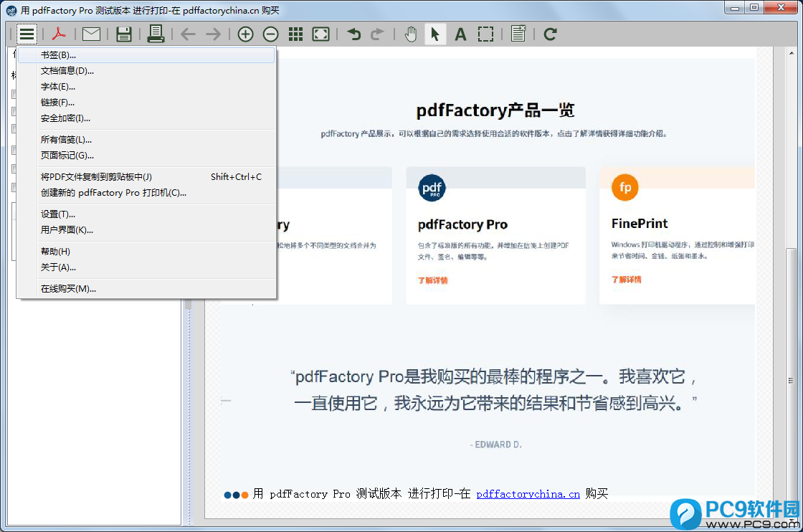Viewport: 803px width, 532px height.
Task: Click the pdfFactory产品一览 page heading
Action: (x=495, y=110)
